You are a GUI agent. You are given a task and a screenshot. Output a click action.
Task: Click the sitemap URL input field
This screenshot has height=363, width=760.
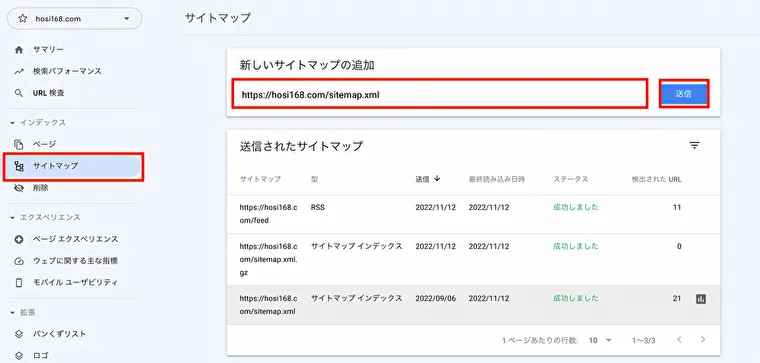click(440, 95)
